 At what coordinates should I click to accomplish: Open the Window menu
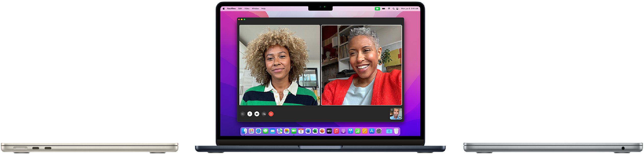[x=255, y=9]
